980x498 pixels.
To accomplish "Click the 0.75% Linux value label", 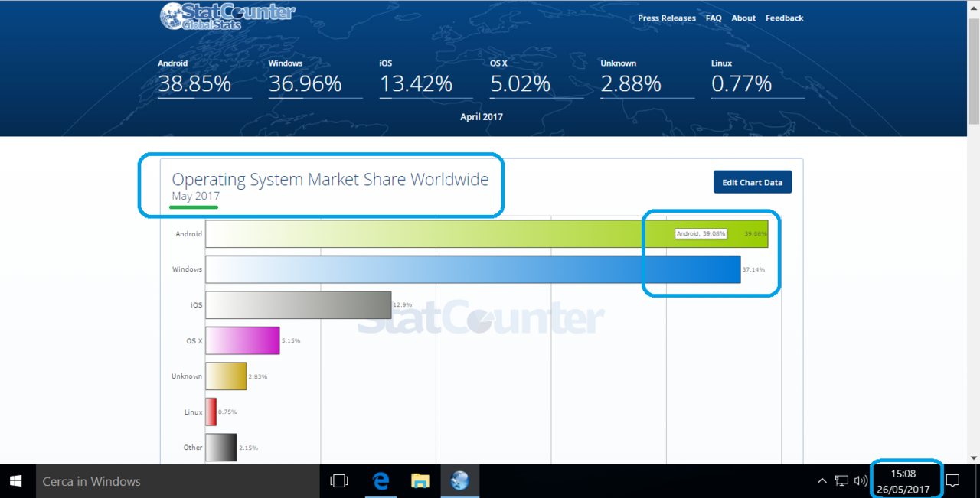I will [x=227, y=412].
